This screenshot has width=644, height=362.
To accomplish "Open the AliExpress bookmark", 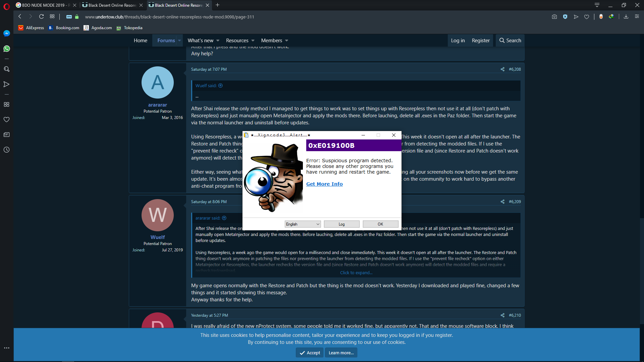I will 31,28.
